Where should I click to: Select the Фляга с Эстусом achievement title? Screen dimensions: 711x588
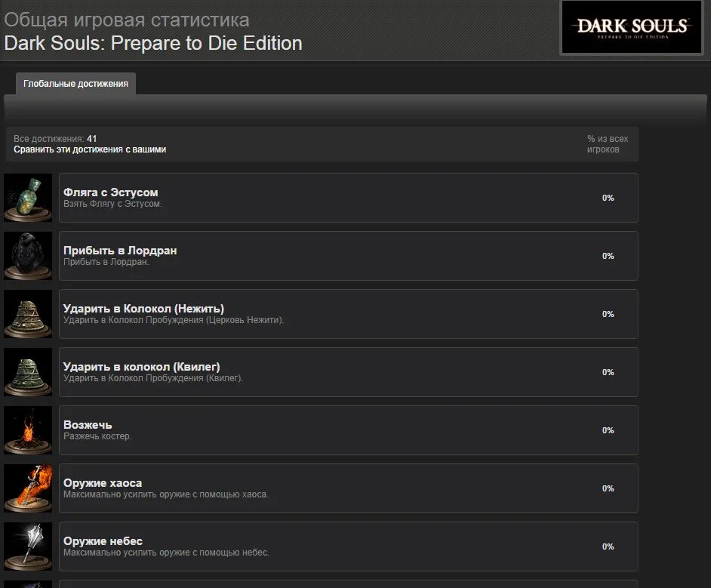pos(111,192)
